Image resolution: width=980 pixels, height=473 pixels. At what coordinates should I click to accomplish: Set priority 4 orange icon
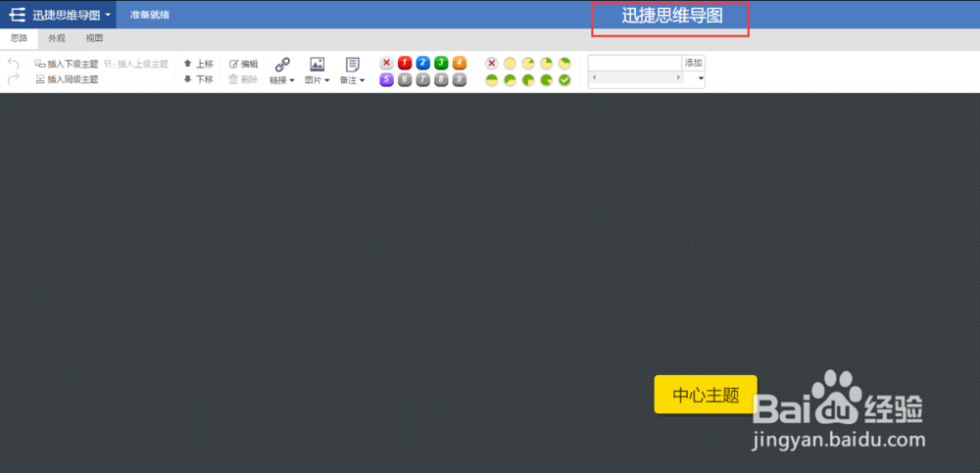(460, 63)
